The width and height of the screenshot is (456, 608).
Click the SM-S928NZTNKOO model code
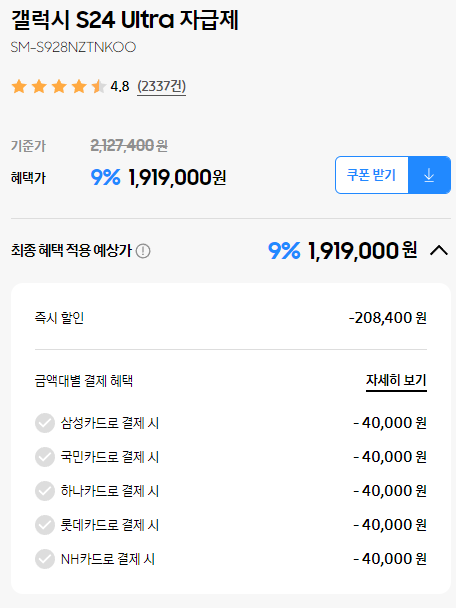tap(73, 47)
